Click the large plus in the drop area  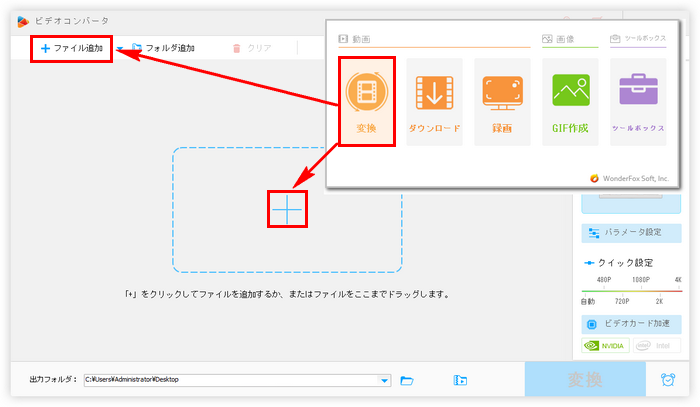pos(287,208)
